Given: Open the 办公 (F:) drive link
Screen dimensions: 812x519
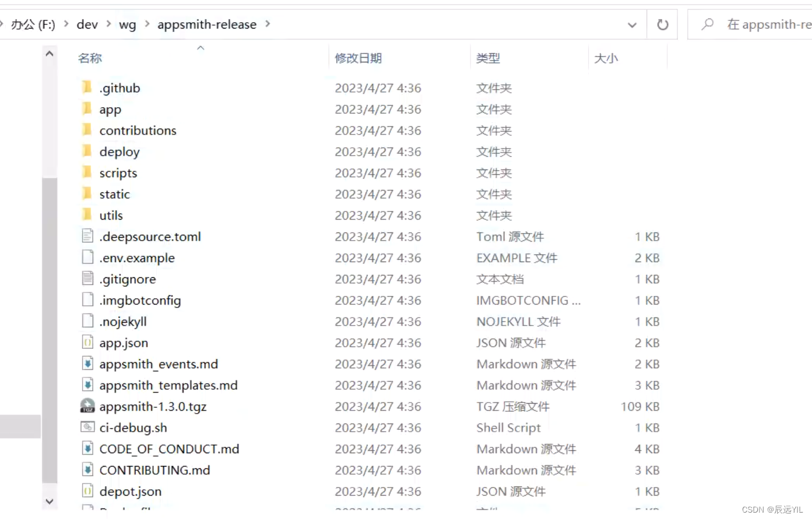Looking at the screenshot, I should 33,24.
